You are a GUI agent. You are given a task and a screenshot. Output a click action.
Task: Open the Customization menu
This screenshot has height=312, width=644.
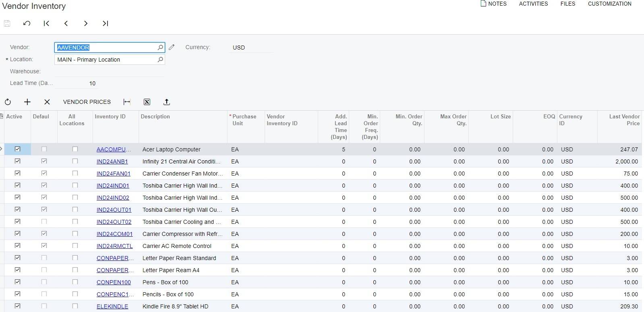click(x=609, y=4)
